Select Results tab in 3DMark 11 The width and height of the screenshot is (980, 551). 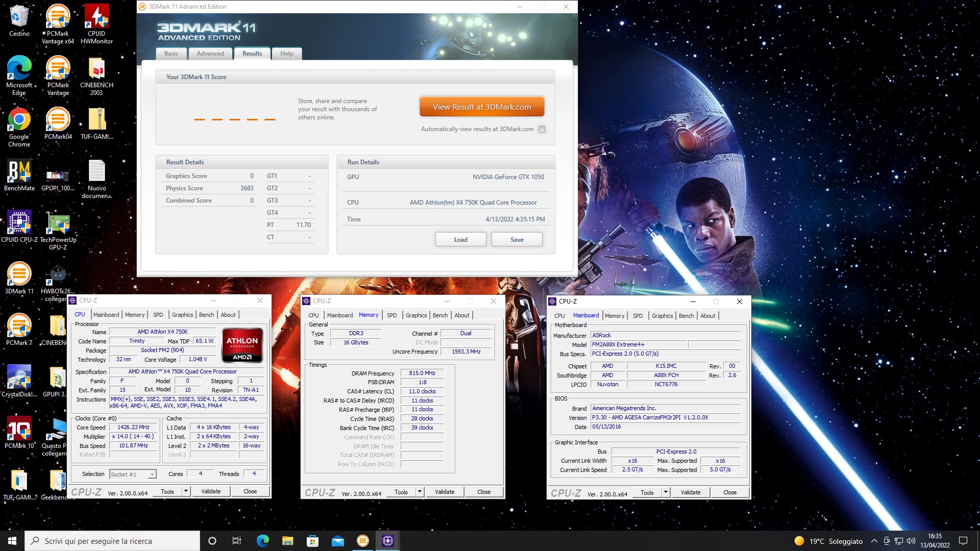tap(252, 54)
